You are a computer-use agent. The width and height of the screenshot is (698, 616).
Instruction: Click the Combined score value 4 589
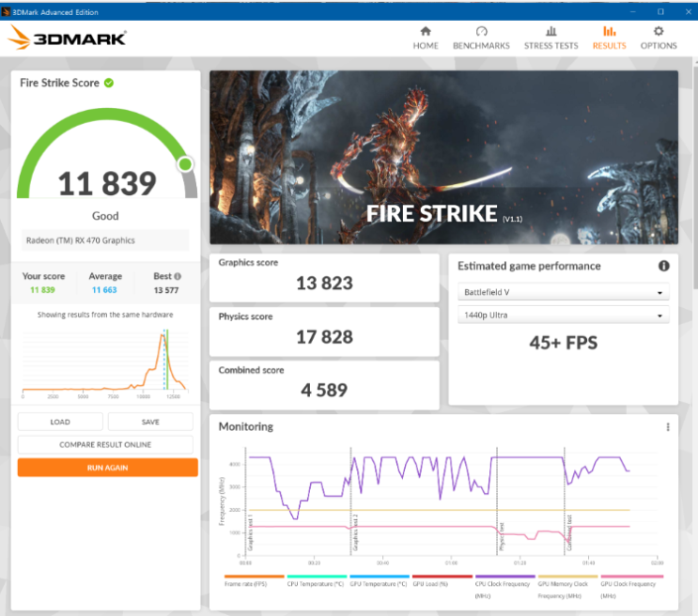pos(324,391)
